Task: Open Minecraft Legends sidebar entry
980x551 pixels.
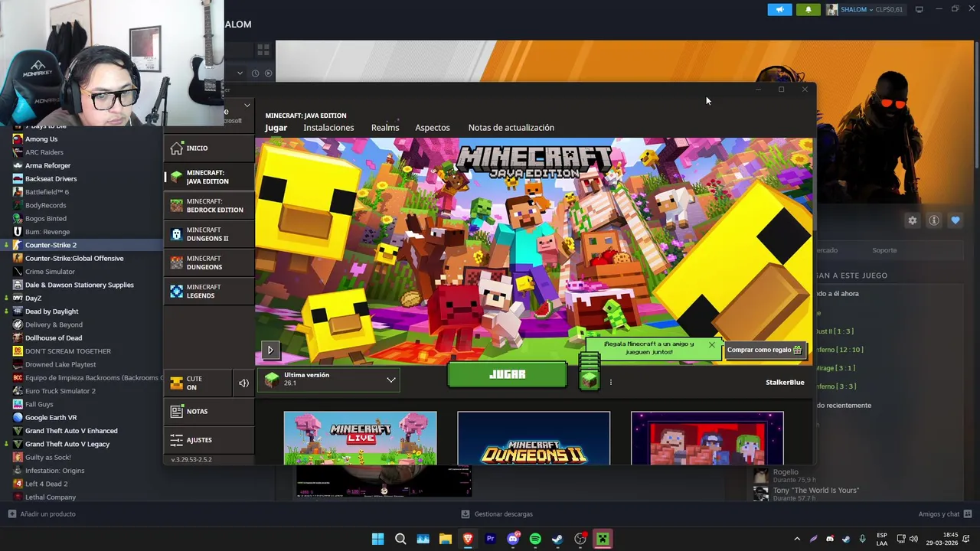Action: point(209,291)
